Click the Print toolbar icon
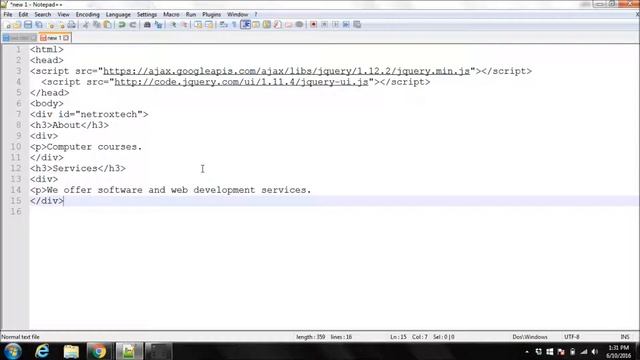This screenshot has width=640, height=360. [x=71, y=25]
